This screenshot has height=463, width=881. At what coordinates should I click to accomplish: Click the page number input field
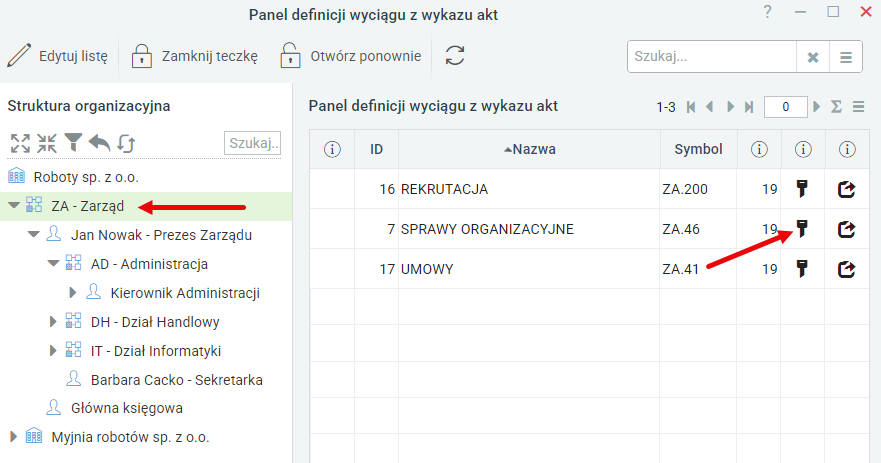pos(785,107)
